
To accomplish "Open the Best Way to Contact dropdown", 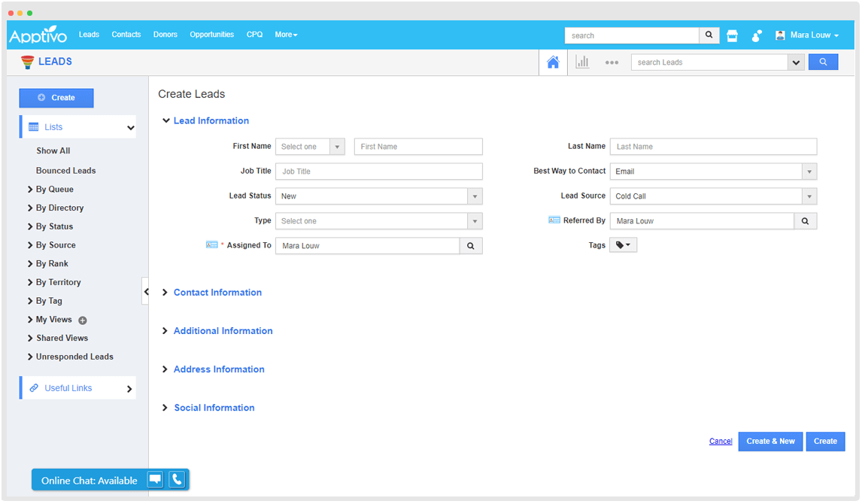I will pyautogui.click(x=809, y=171).
